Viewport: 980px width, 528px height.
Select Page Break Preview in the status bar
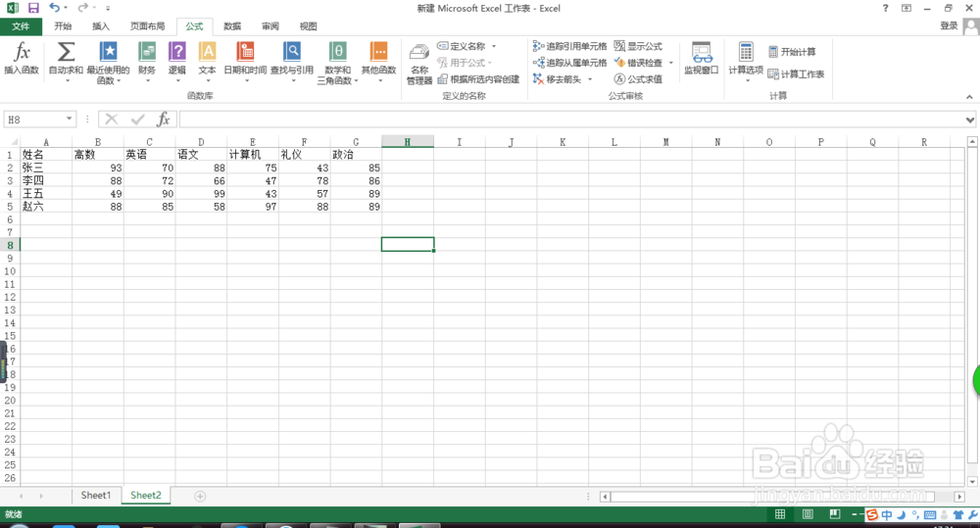click(835, 514)
